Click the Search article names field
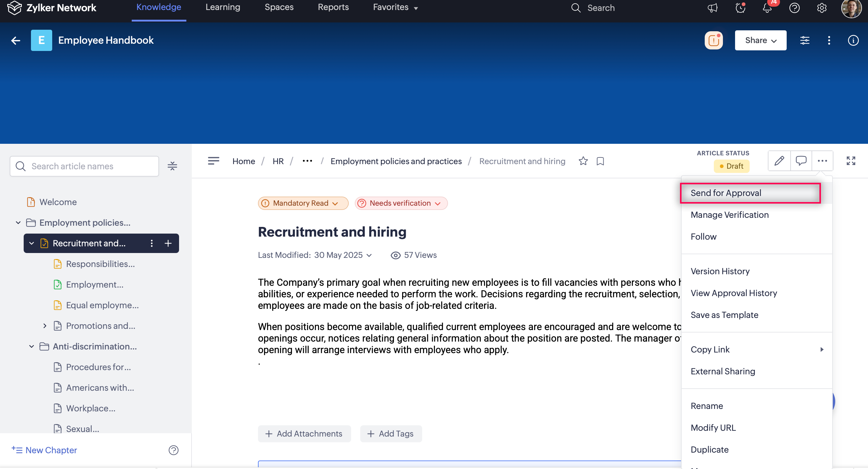The width and height of the screenshot is (868, 469). 84,166
